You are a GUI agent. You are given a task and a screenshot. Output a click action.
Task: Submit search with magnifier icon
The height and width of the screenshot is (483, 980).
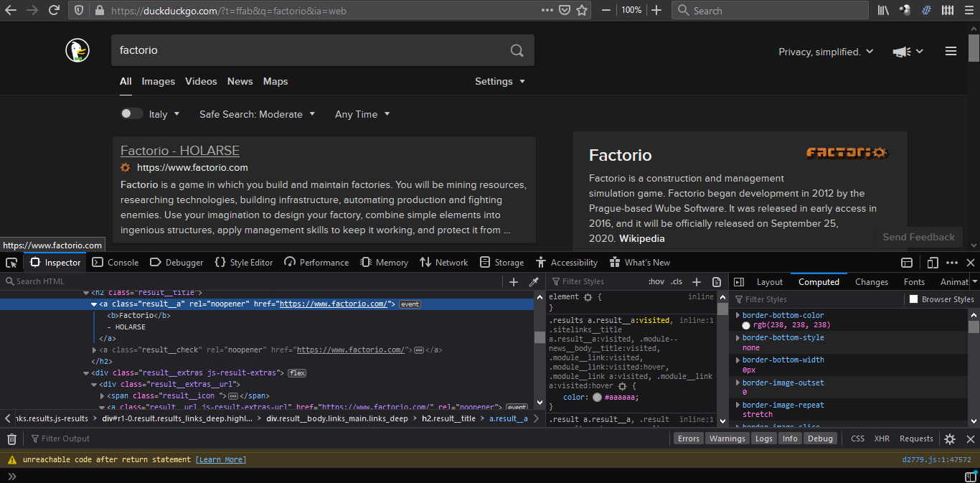tap(517, 50)
